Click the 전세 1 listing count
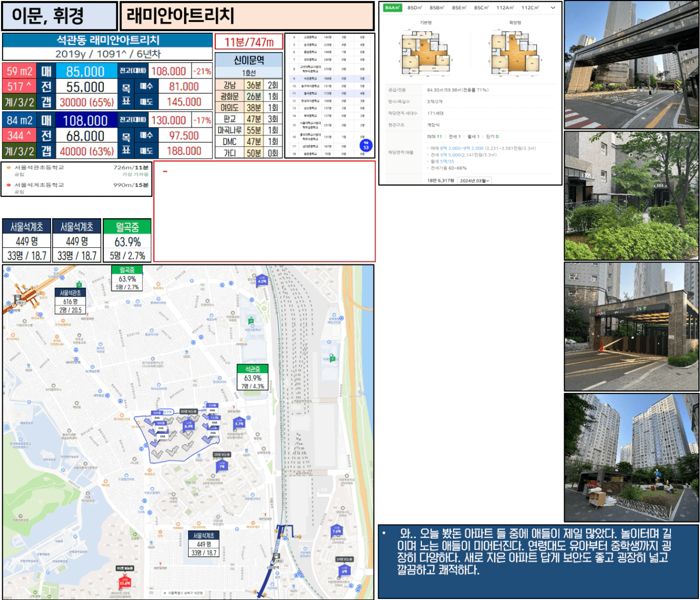Image resolution: width=700 pixels, height=600 pixels. [x=454, y=137]
